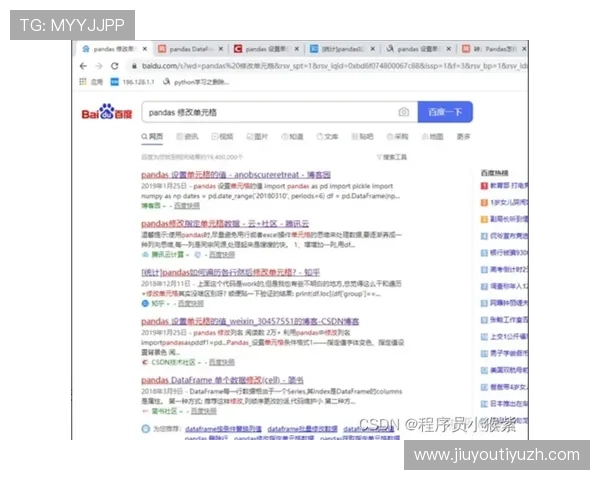Select the 文库 search category
Screen dimensions: 600x480
[x=327, y=136]
